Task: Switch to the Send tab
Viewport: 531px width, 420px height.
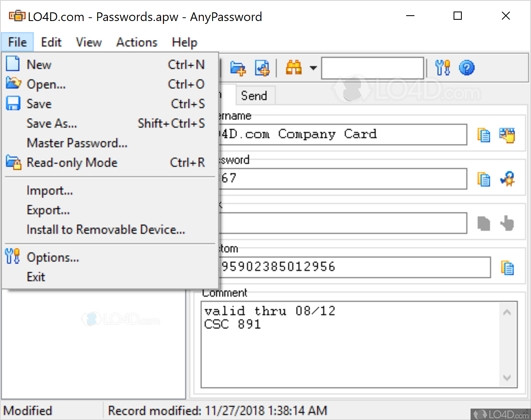Action: click(254, 96)
